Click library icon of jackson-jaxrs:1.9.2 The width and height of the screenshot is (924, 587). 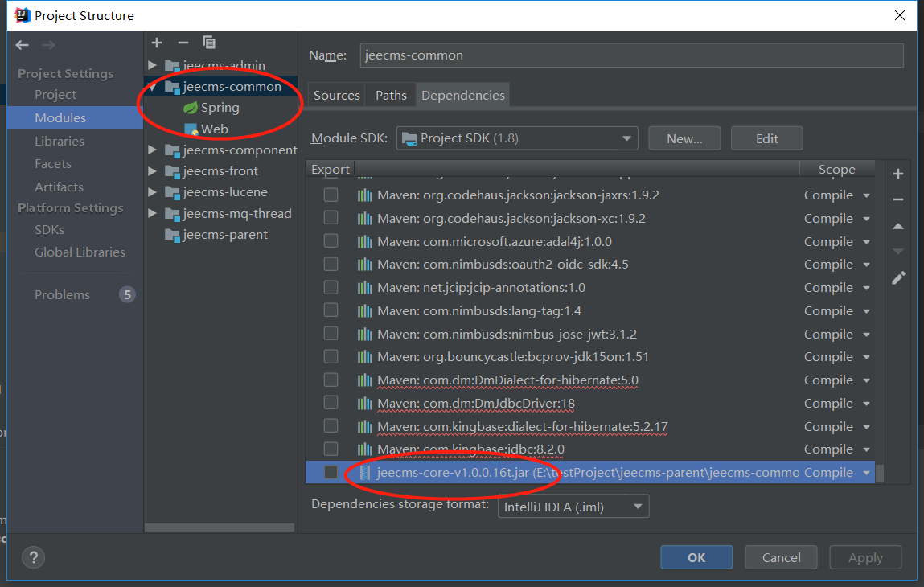coord(365,195)
